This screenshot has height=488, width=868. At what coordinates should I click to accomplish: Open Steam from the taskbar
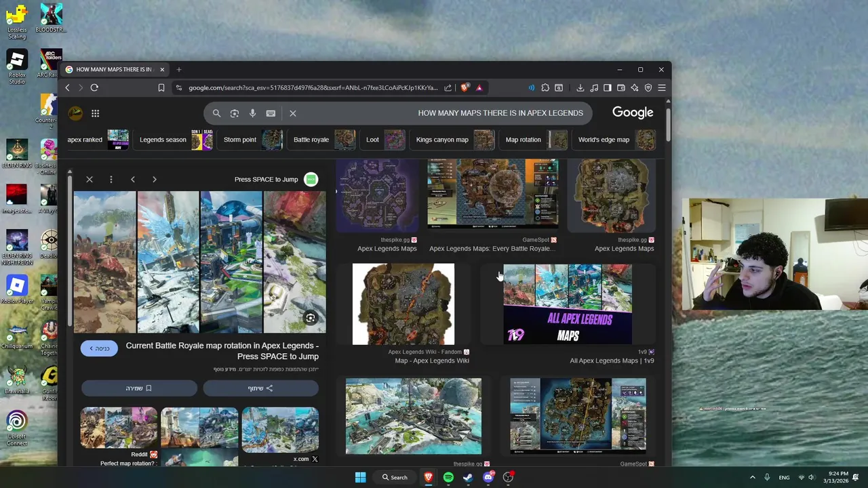click(468, 477)
